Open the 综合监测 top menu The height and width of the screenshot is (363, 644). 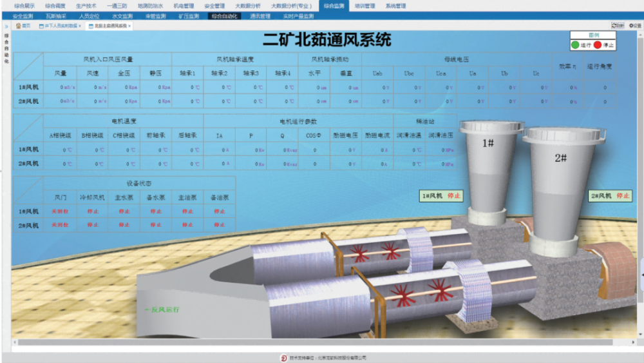[x=334, y=5]
